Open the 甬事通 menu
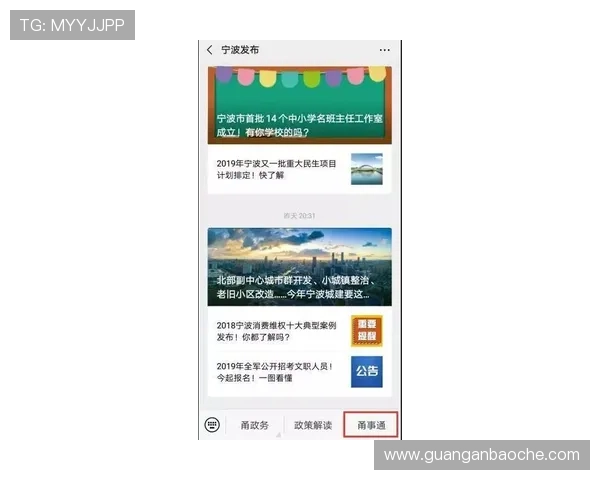 (x=371, y=424)
